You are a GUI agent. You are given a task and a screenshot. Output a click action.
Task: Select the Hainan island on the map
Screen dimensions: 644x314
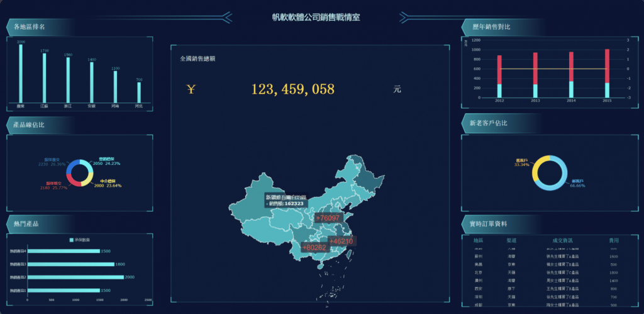click(x=321, y=267)
